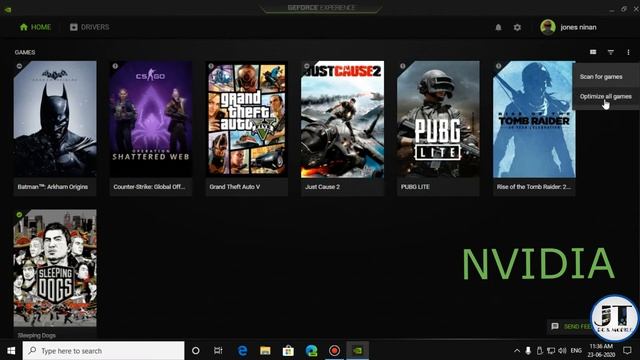640x360 pixels.
Task: Choose Optimize all games from menu
Action: click(606, 97)
